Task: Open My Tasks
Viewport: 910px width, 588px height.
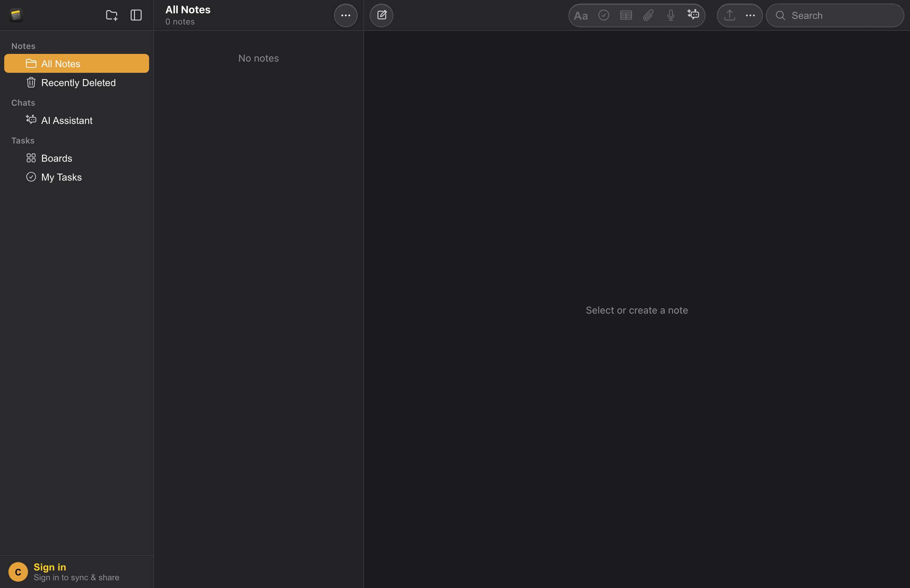Action: [x=76, y=177]
